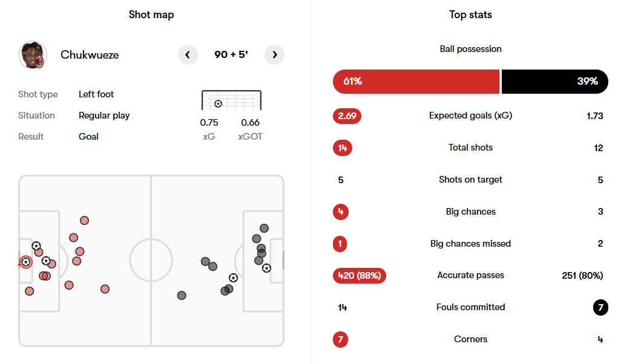This screenshot has width=618, height=364.
Task: Click the ball icon inside the goal frame
Action: coord(218,103)
